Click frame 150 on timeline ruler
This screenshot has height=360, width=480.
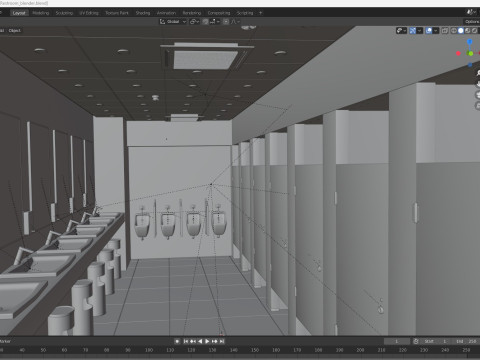click(255, 350)
